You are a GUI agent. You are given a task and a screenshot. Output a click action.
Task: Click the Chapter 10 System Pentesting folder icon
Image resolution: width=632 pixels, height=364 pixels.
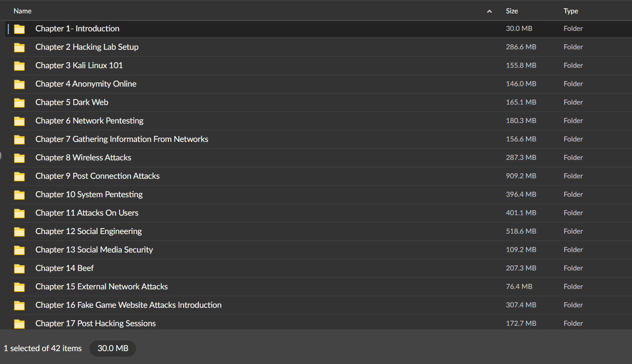tap(19, 194)
